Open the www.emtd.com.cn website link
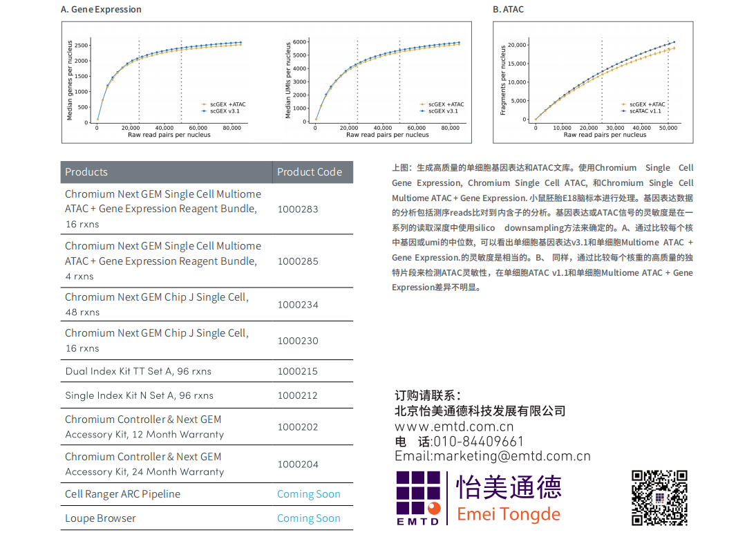Viewport: 756px width, 537px height. [x=454, y=426]
